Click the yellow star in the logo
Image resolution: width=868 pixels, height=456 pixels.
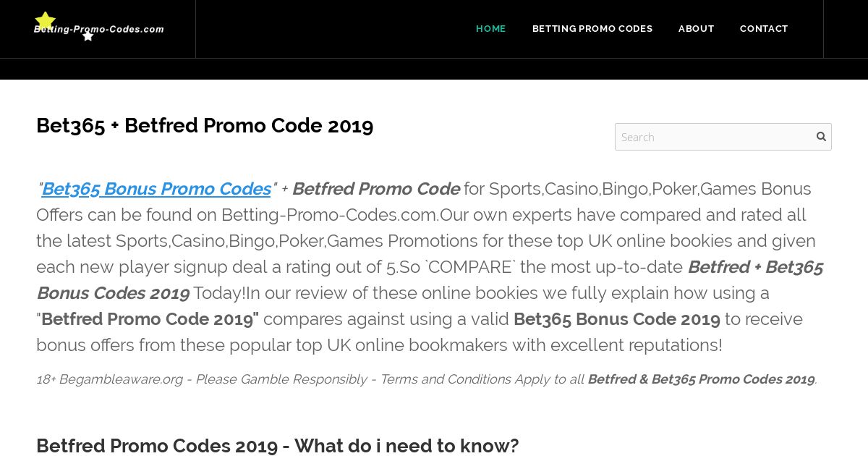(45, 21)
